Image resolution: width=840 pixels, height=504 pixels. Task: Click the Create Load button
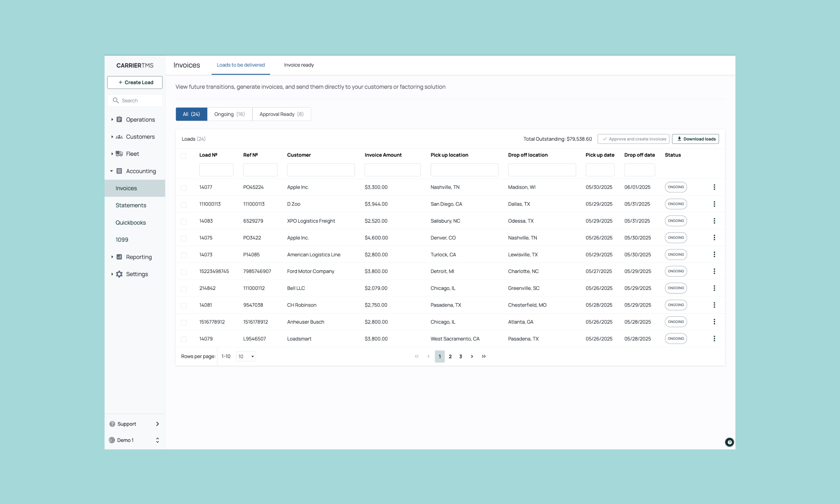pyautogui.click(x=135, y=82)
